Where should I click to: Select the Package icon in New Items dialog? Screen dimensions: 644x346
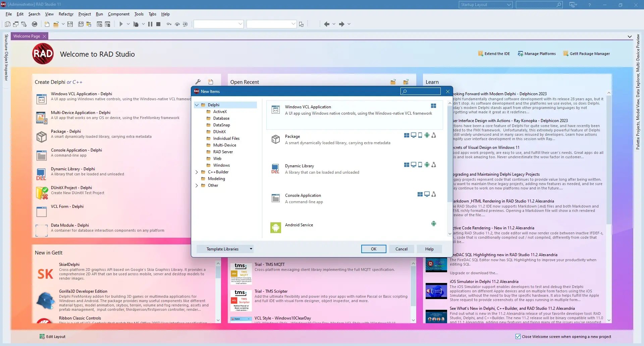tap(276, 139)
